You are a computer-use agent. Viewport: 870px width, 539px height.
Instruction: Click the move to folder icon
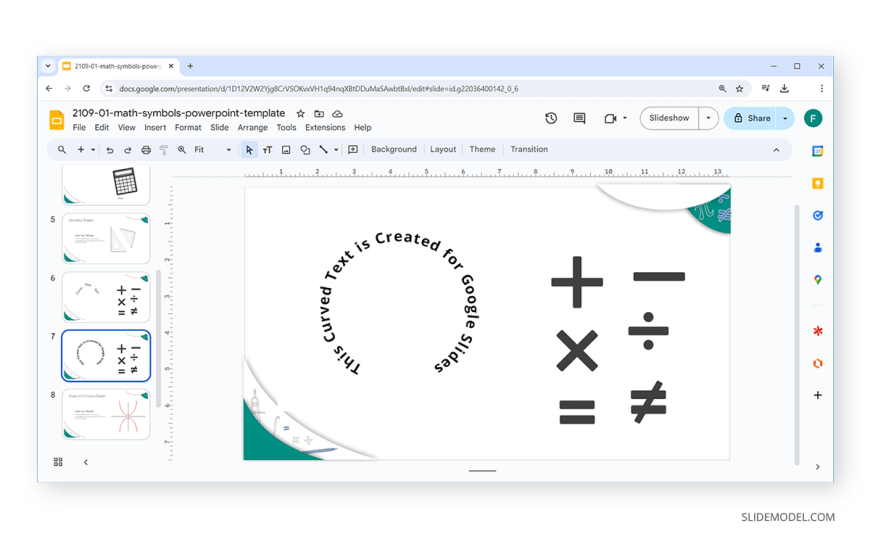(x=319, y=114)
